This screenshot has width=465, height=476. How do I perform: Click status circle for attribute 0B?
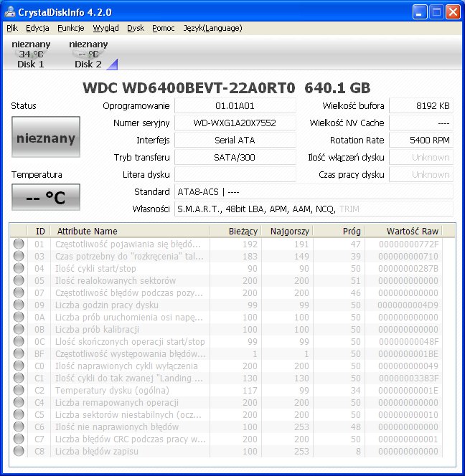click(19, 329)
